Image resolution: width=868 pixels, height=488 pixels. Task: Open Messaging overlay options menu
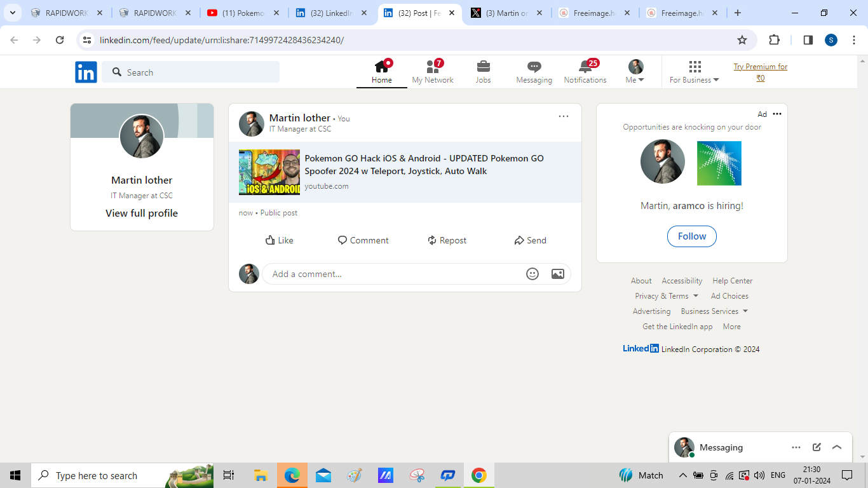click(x=796, y=447)
